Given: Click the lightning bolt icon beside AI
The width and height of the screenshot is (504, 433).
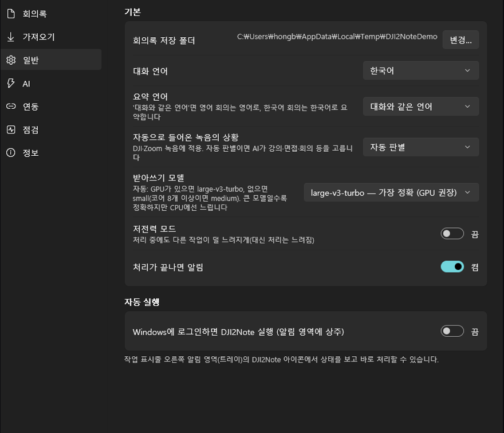Looking at the screenshot, I should [11, 83].
